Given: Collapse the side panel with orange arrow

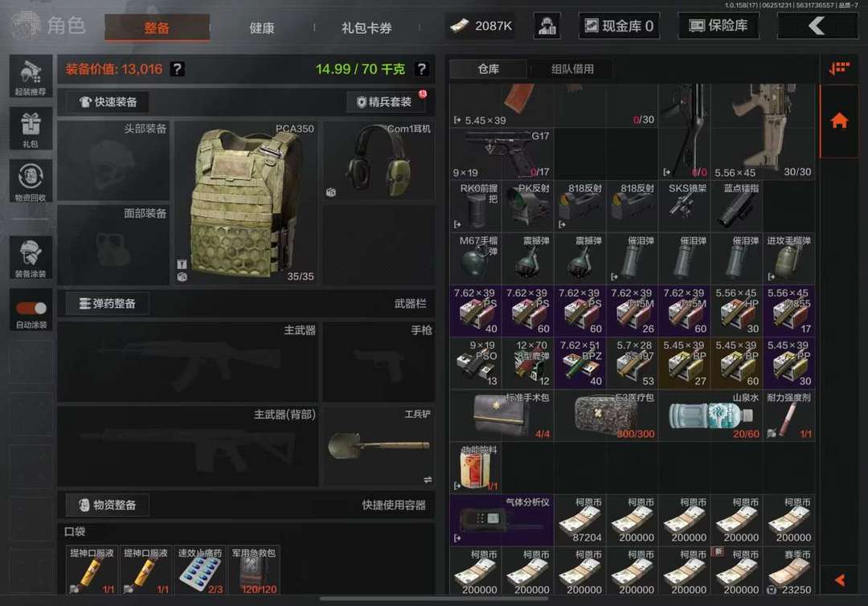Looking at the screenshot, I should click(x=840, y=579).
